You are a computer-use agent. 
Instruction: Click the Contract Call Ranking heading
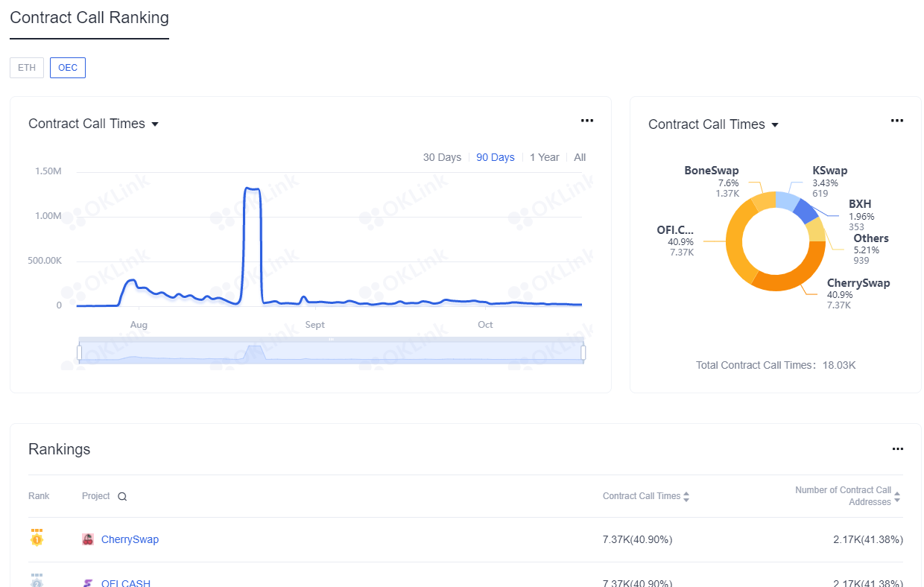pyautogui.click(x=89, y=17)
